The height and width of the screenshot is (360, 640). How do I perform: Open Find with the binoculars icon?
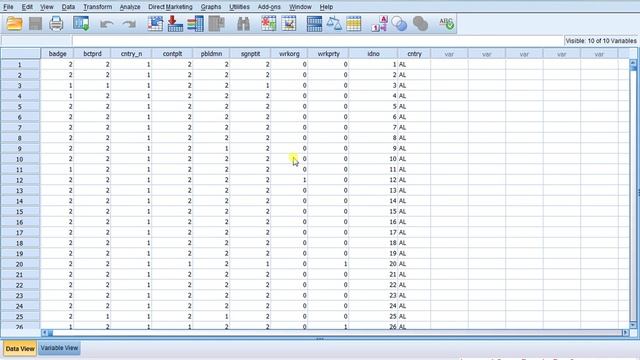(243, 24)
